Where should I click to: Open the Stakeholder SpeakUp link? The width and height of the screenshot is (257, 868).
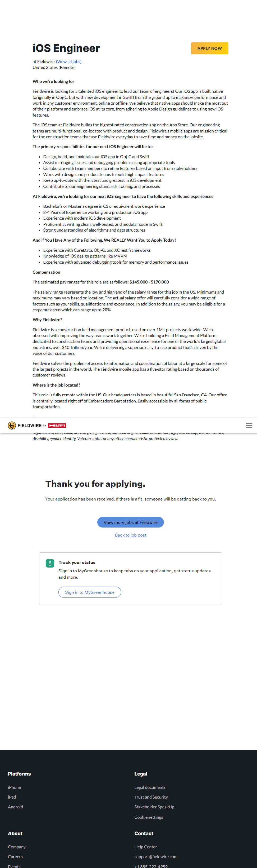click(154, 807)
